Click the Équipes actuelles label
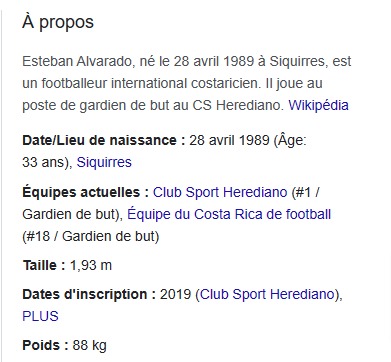Image resolution: width=391 pixels, height=362 pixels. click(85, 192)
